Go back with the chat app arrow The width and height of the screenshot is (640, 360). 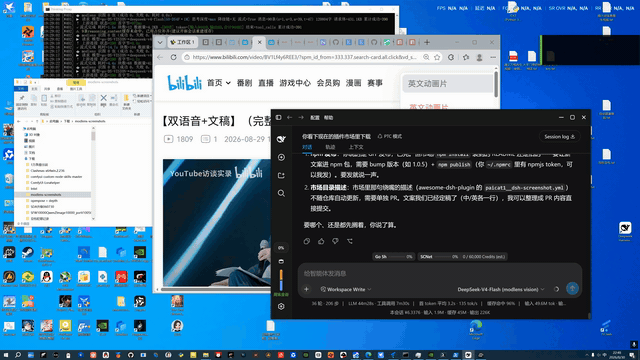tap(289, 118)
